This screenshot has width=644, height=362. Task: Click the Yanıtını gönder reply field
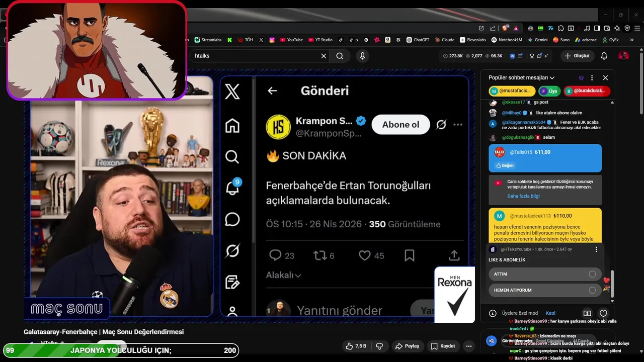(x=339, y=311)
